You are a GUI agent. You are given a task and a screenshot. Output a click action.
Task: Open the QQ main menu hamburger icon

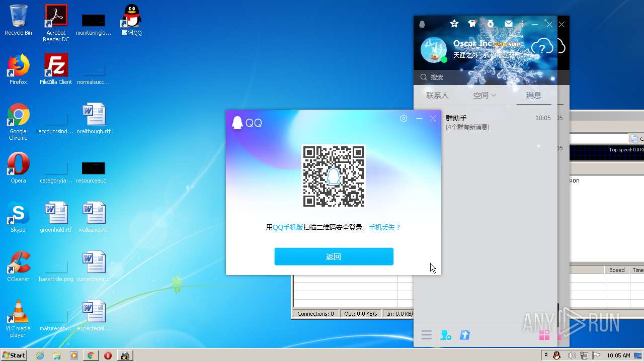tap(427, 335)
